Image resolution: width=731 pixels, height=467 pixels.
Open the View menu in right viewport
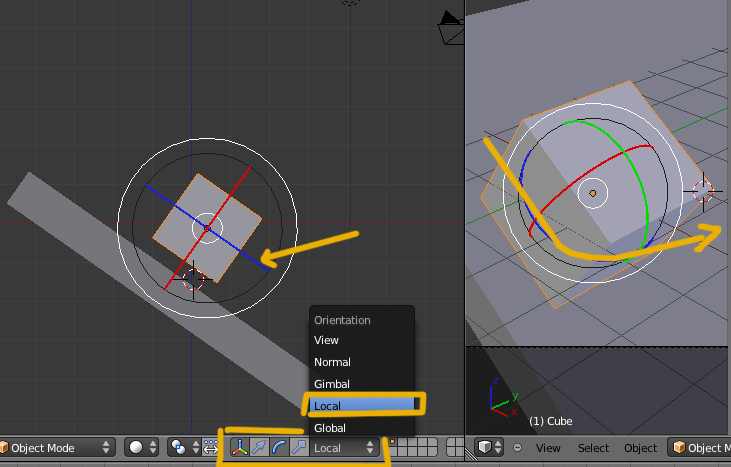coord(548,448)
